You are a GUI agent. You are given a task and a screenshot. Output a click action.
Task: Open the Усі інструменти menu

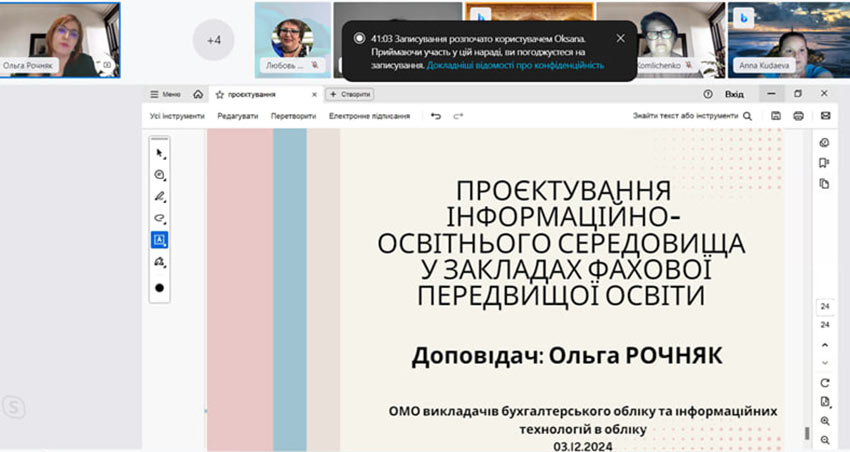(177, 116)
